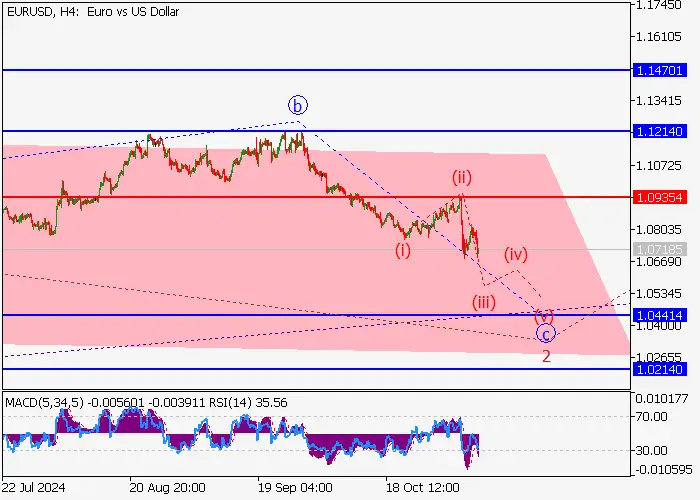The image size is (700, 500).
Task: Click the 19 Sep 04:00 date label
Action: (x=295, y=487)
